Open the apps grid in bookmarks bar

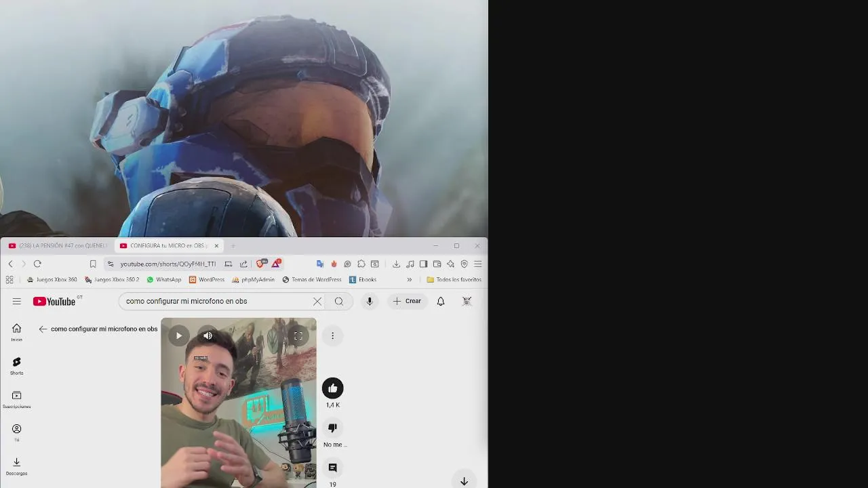9,279
